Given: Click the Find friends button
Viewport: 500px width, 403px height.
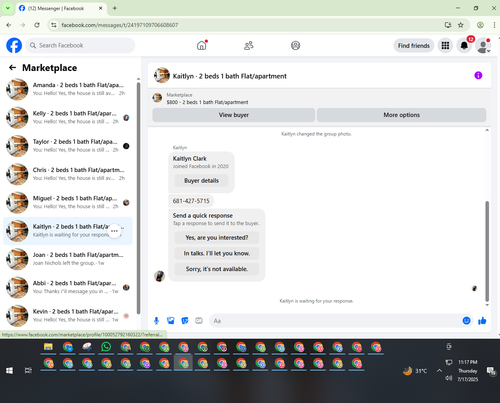Looking at the screenshot, I should [x=414, y=46].
